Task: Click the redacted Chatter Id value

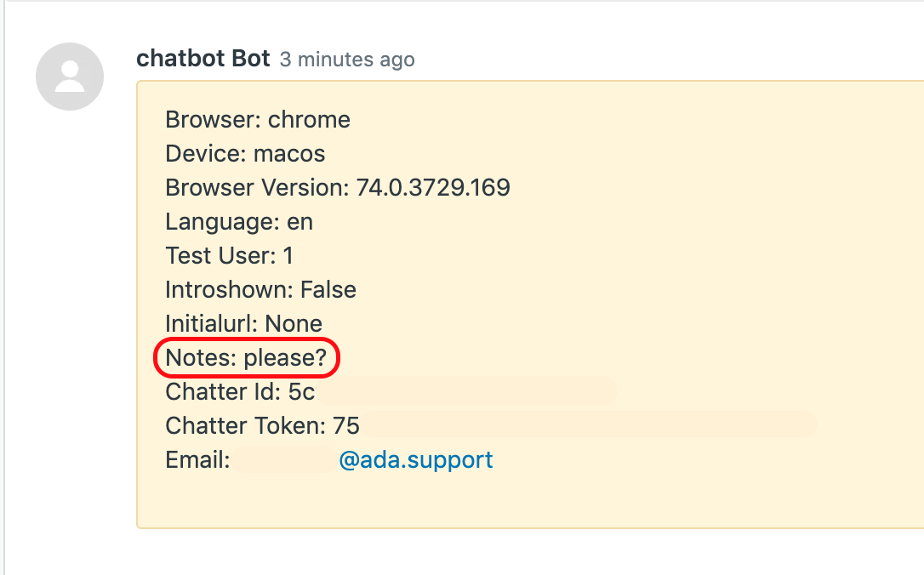Action: [466, 392]
